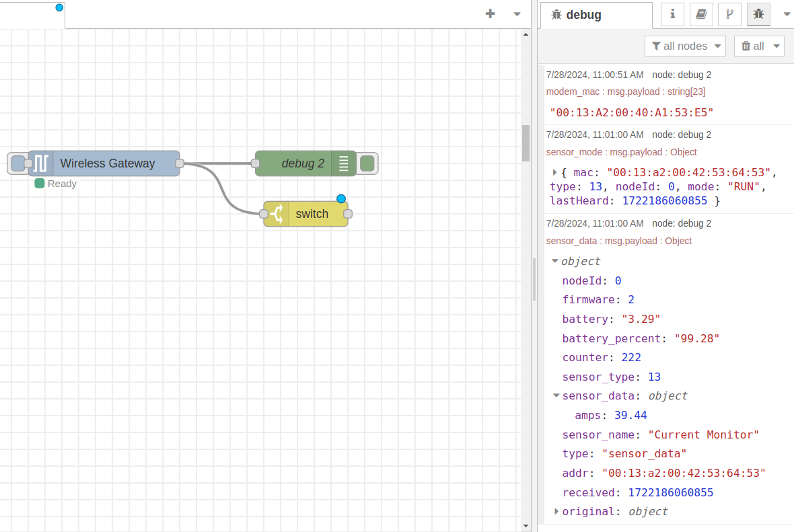Expand the 'original' object entry
The height and width of the screenshot is (532, 794).
pyautogui.click(x=556, y=512)
